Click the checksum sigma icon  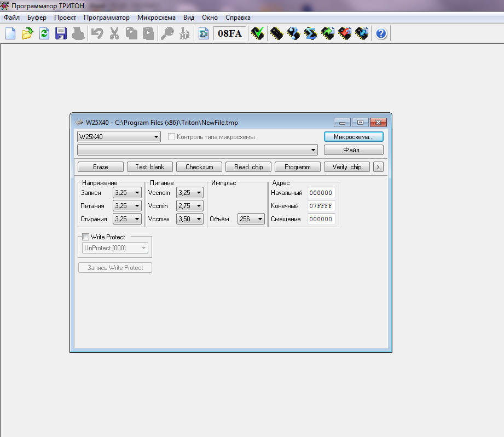[203, 33]
